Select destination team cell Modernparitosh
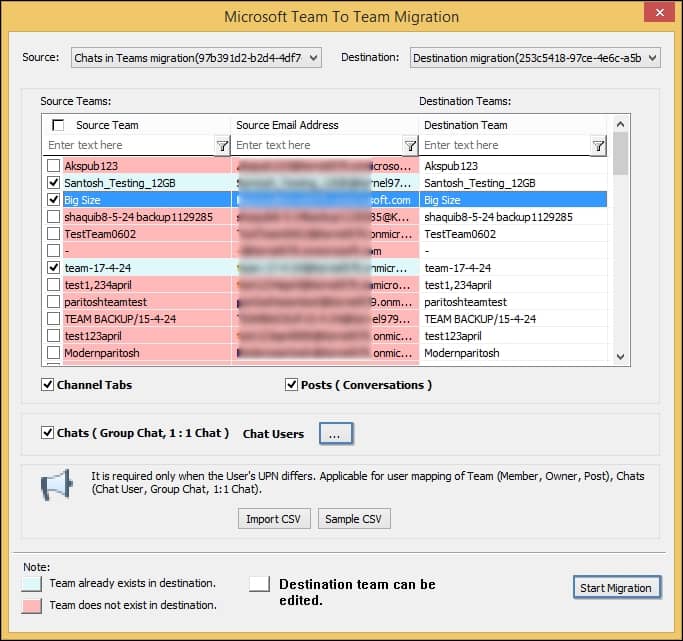This screenshot has height=641, width=683. pos(513,352)
